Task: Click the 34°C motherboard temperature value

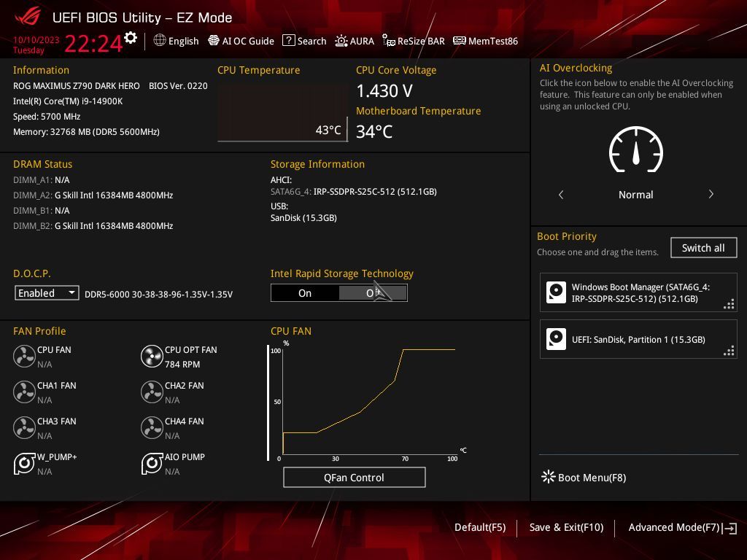Action: (374, 131)
